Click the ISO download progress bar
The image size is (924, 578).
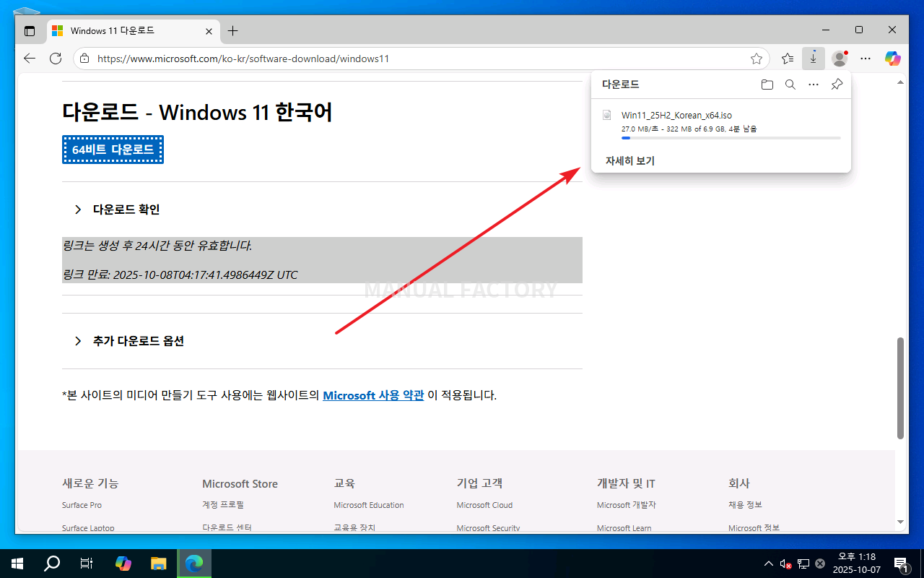(731, 137)
